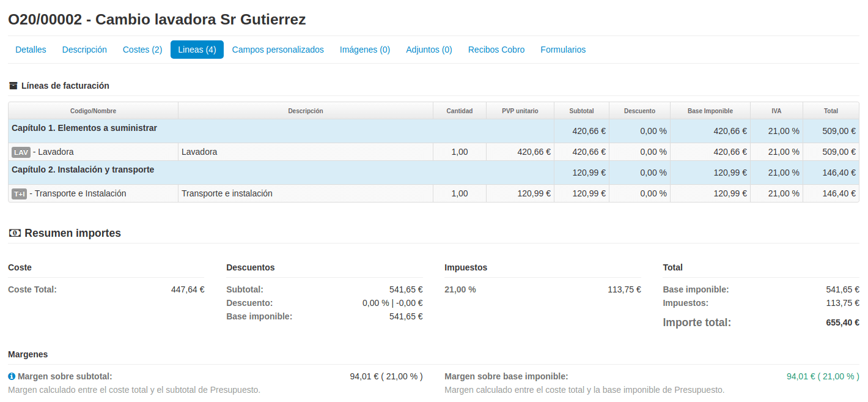Click the 'Transporte e instalación' description cell
This screenshot has width=868, height=402.
pyautogui.click(x=306, y=193)
